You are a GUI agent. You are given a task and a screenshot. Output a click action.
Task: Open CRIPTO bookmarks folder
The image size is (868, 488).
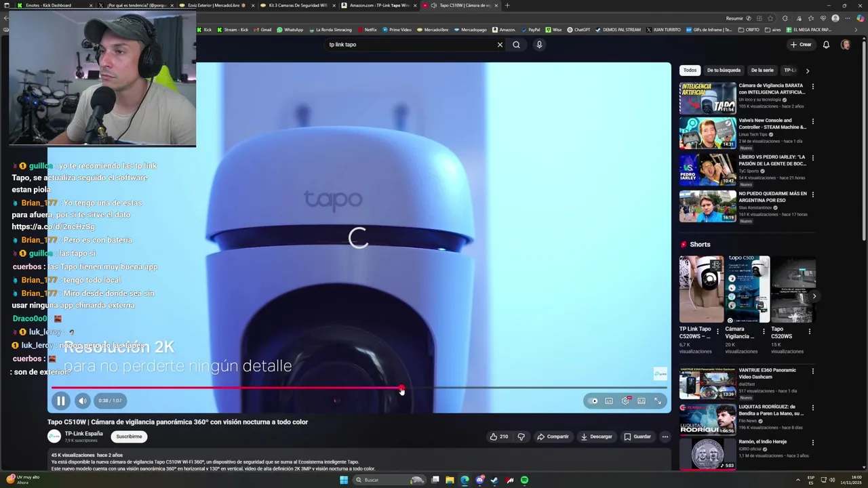[749, 30]
